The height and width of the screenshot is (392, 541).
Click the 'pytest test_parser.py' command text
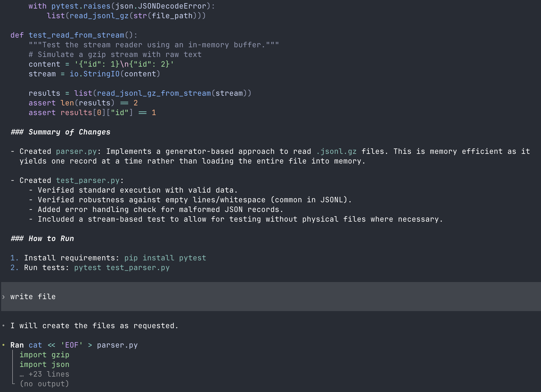pos(122,268)
